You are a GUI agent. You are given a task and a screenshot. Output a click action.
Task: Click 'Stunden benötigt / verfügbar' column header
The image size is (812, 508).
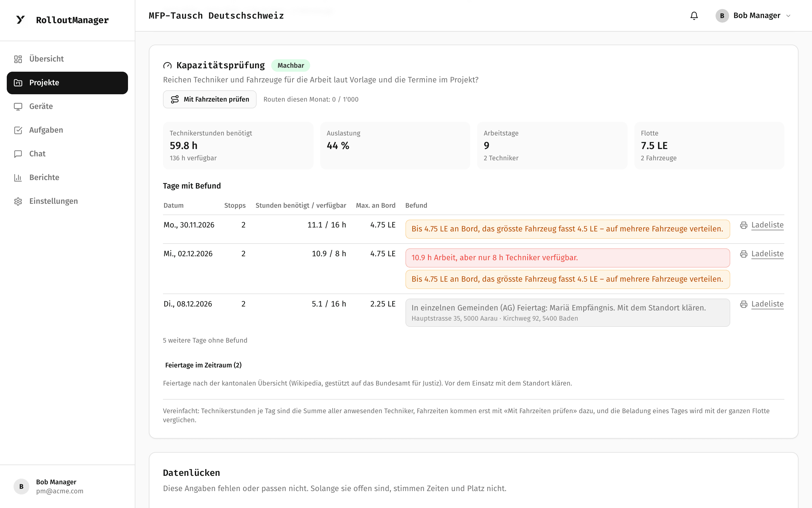point(301,206)
